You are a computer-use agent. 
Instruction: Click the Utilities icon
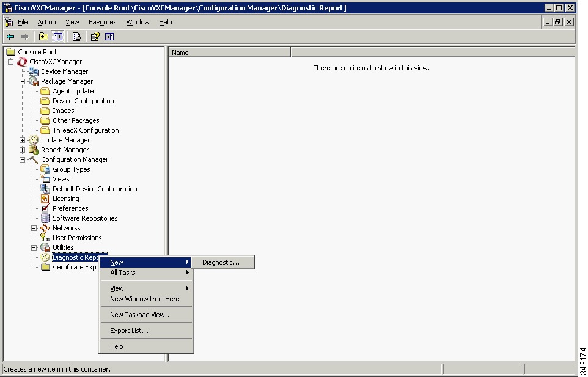coord(45,247)
